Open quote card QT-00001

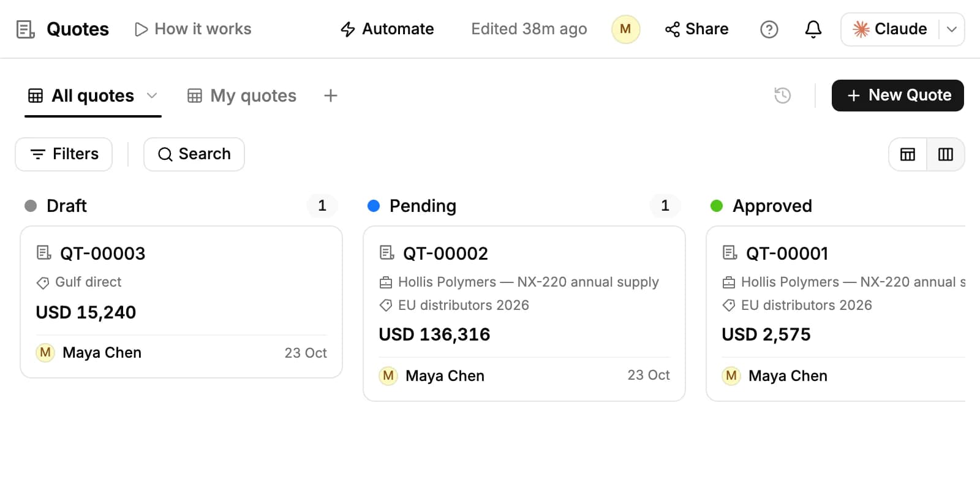836,314
